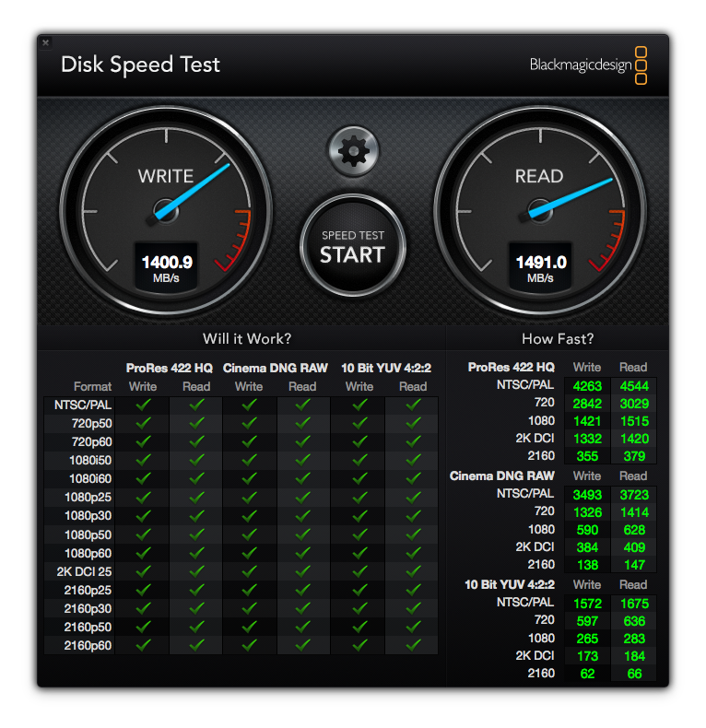Click 10 Bit YUV read checkmark for 2160p60
706x728 pixels.
point(413,645)
